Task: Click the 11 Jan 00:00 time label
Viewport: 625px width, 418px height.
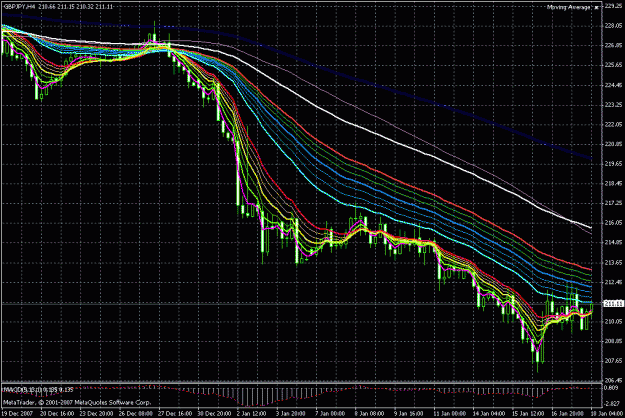Action: coord(449,414)
